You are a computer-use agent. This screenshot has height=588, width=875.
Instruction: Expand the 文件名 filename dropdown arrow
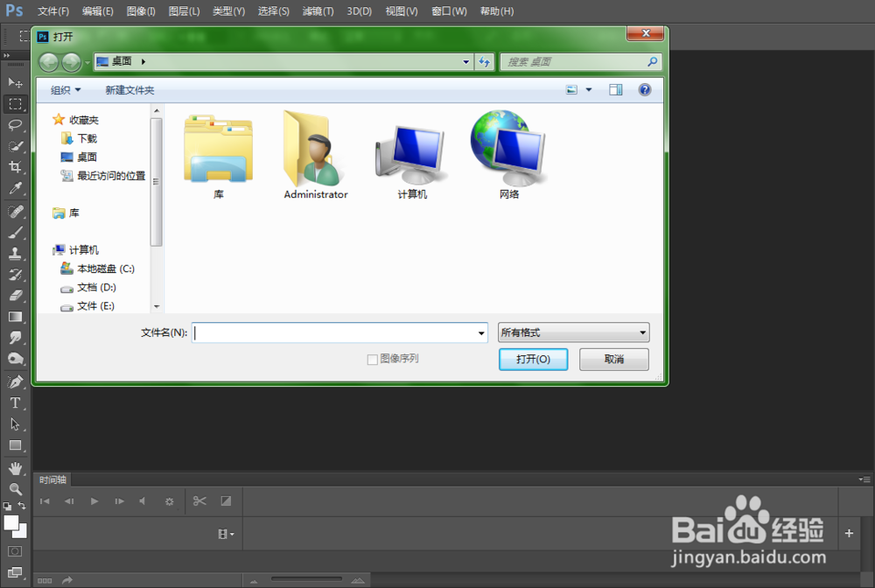[x=481, y=332]
